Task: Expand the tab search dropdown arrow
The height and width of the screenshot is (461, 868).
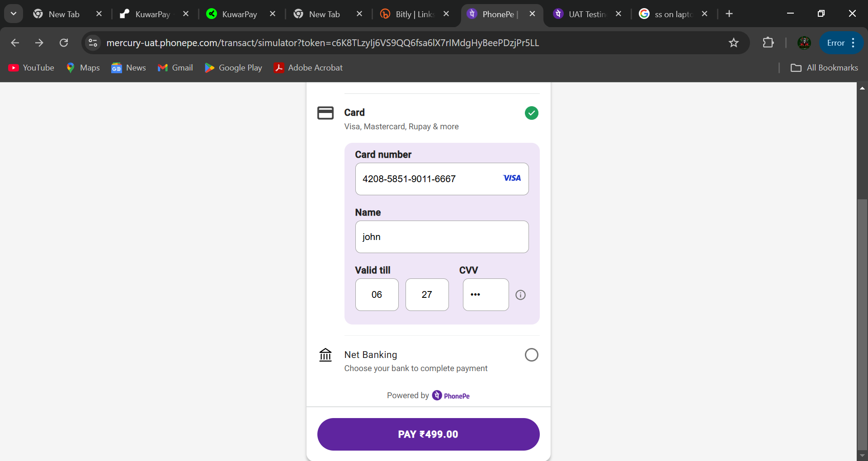Action: (14, 14)
